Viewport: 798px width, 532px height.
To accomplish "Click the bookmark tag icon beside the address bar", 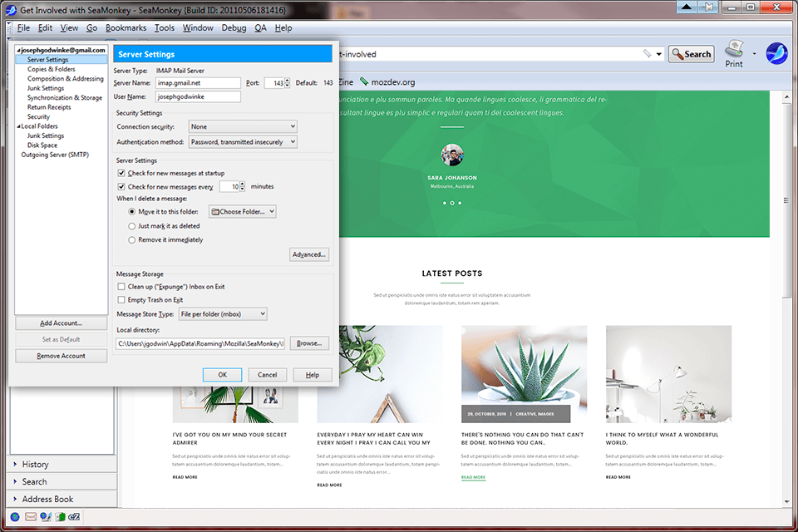I will (x=648, y=52).
